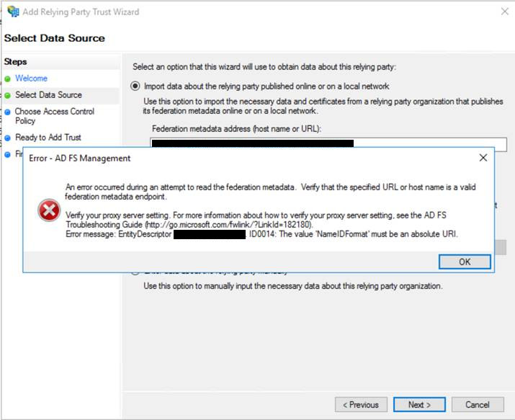Proceed with the Next button

[418, 405]
